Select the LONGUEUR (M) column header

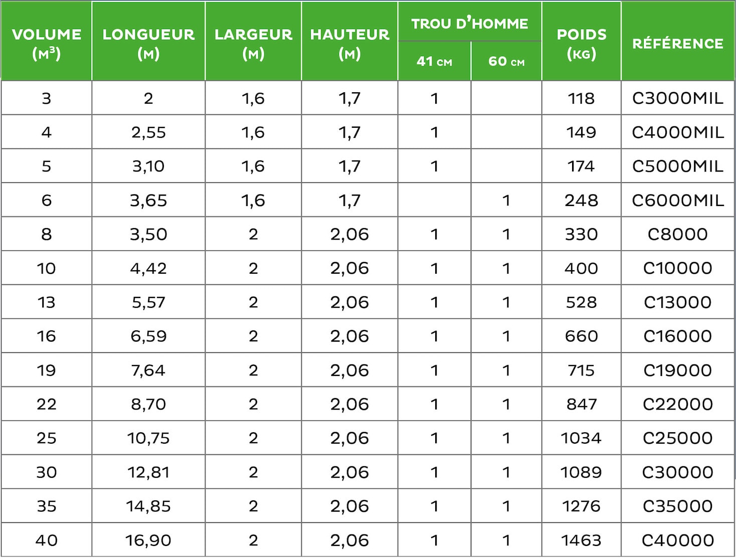click(x=148, y=43)
